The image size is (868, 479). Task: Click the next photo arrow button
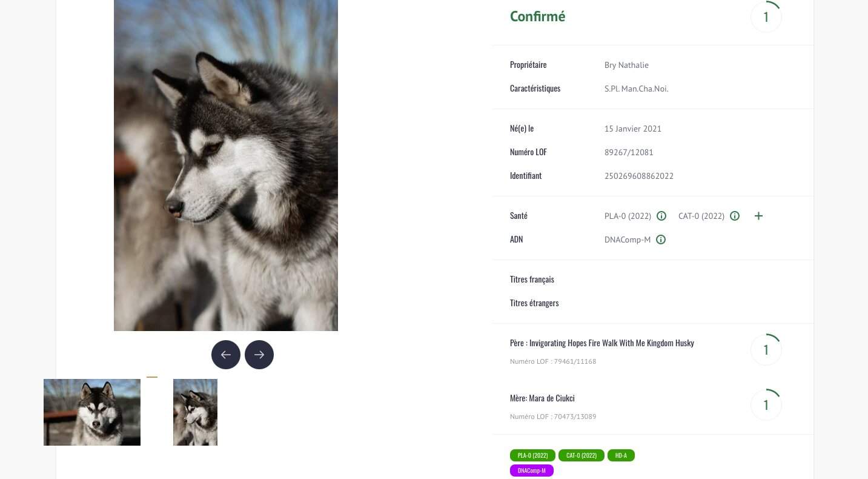pos(259,355)
